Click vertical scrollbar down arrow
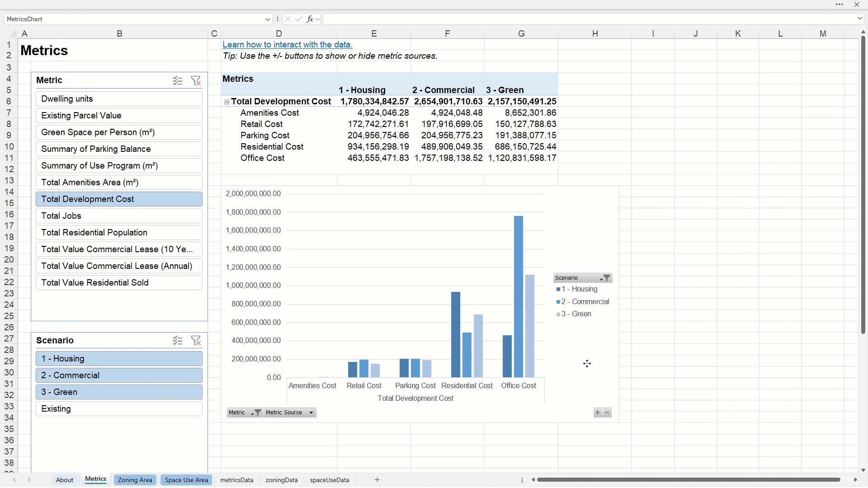This screenshot has height=488, width=868. click(x=863, y=470)
